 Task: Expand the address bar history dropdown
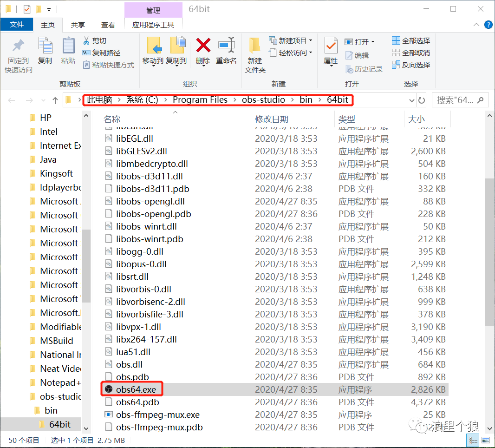pos(412,100)
